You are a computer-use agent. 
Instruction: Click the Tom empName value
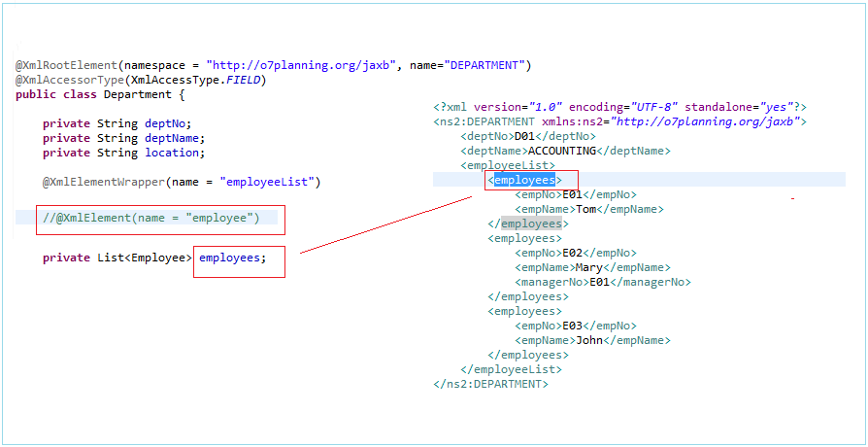(585, 209)
